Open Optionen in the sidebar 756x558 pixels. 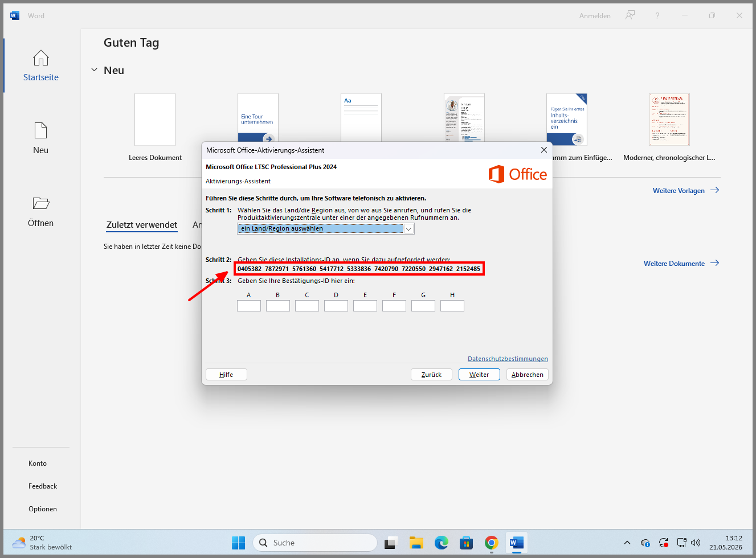pos(43,509)
